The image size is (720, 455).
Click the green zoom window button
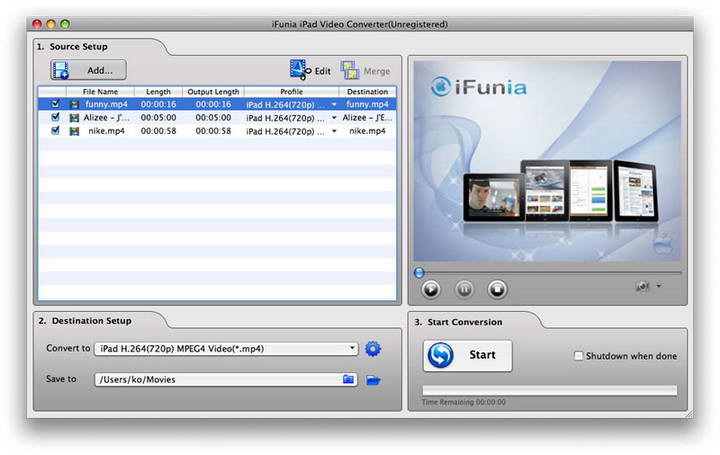tap(65, 24)
